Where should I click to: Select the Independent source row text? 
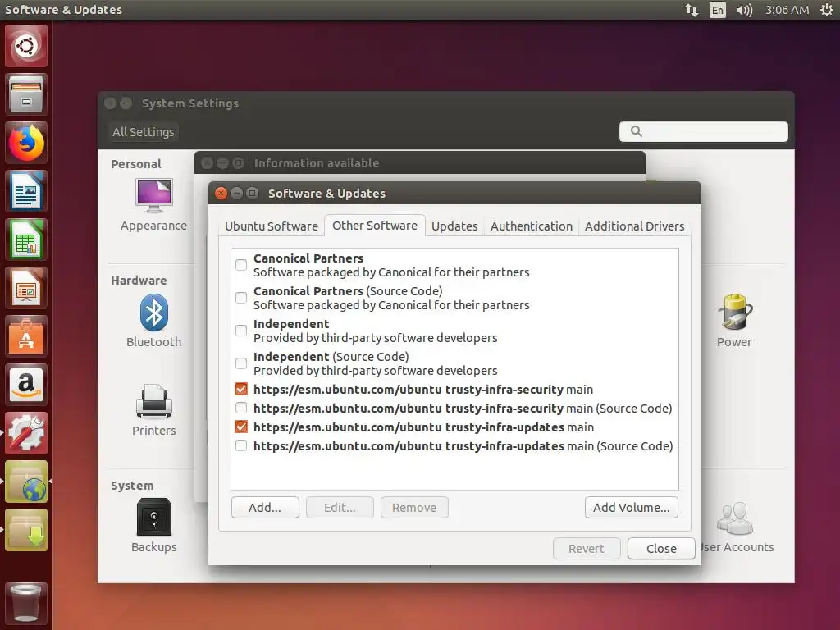pyautogui.click(x=375, y=331)
